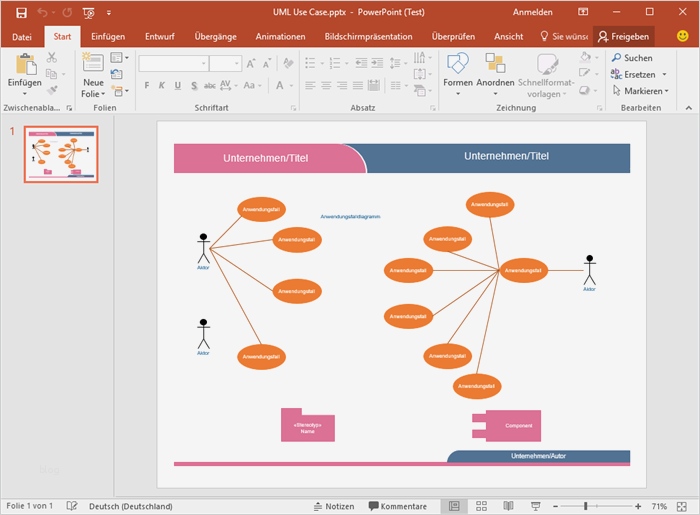
Task: Click the Freigeben share button
Action: (x=623, y=36)
